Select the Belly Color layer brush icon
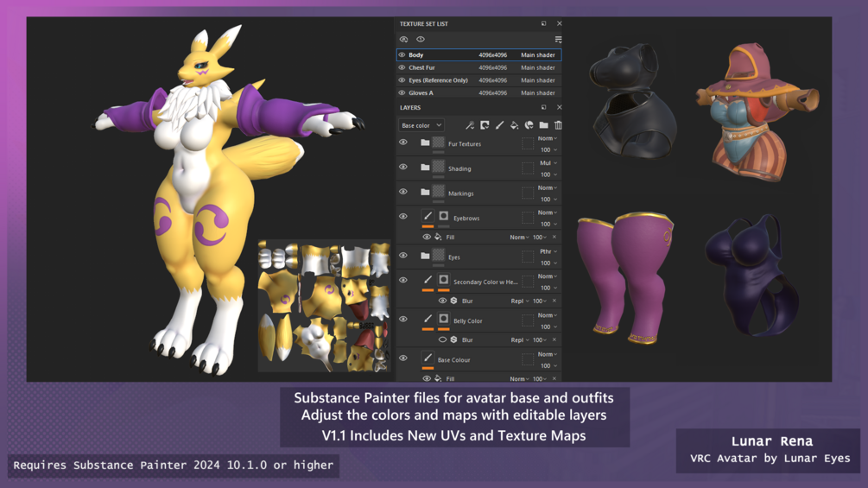This screenshot has height=488, width=868. 428,319
